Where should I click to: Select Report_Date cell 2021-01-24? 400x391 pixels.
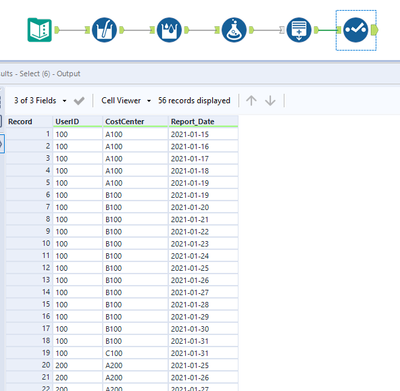click(x=203, y=256)
